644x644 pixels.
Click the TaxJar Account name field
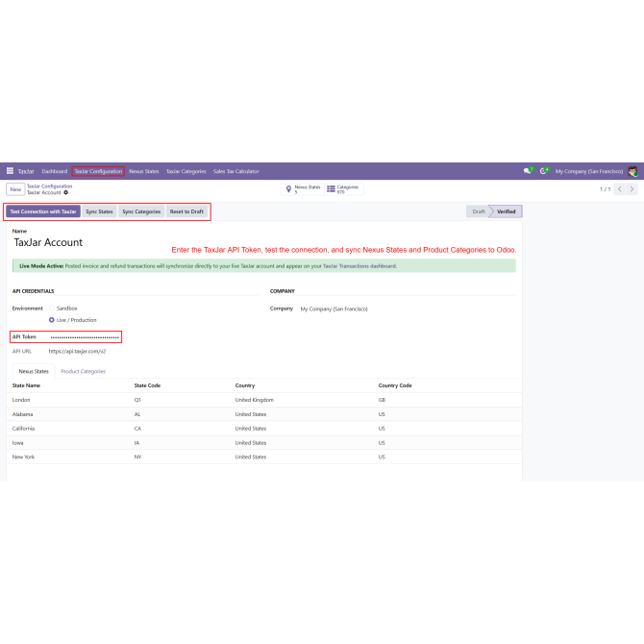tap(48, 242)
